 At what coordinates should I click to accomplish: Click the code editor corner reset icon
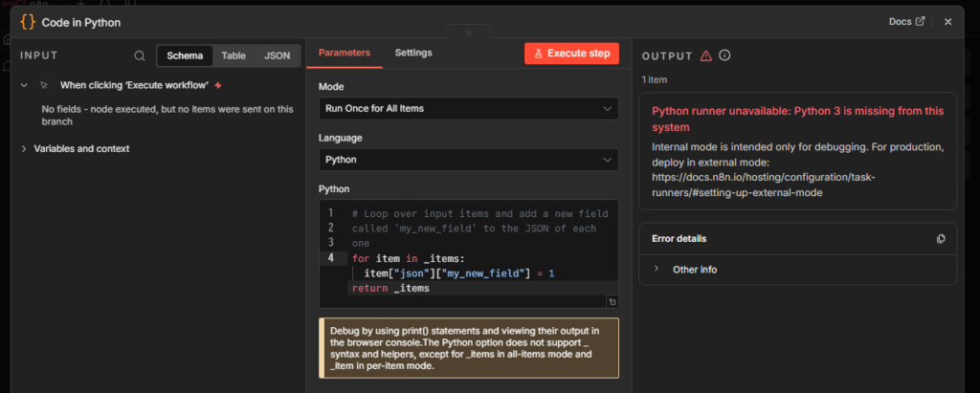612,302
